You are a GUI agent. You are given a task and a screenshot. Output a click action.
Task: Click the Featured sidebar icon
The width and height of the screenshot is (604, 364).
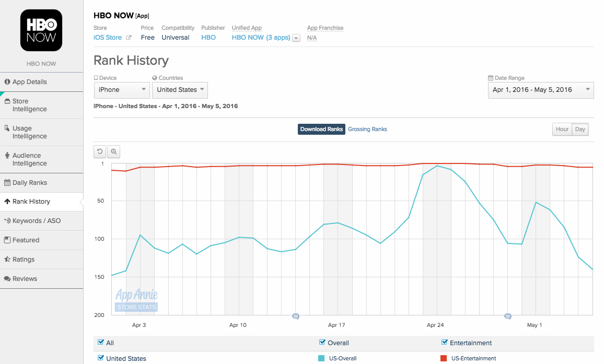point(7,240)
